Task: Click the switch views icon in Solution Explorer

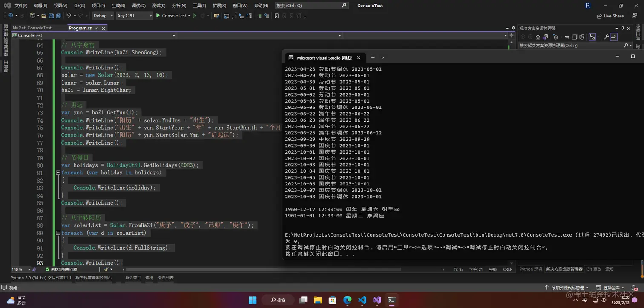Action: (545, 37)
